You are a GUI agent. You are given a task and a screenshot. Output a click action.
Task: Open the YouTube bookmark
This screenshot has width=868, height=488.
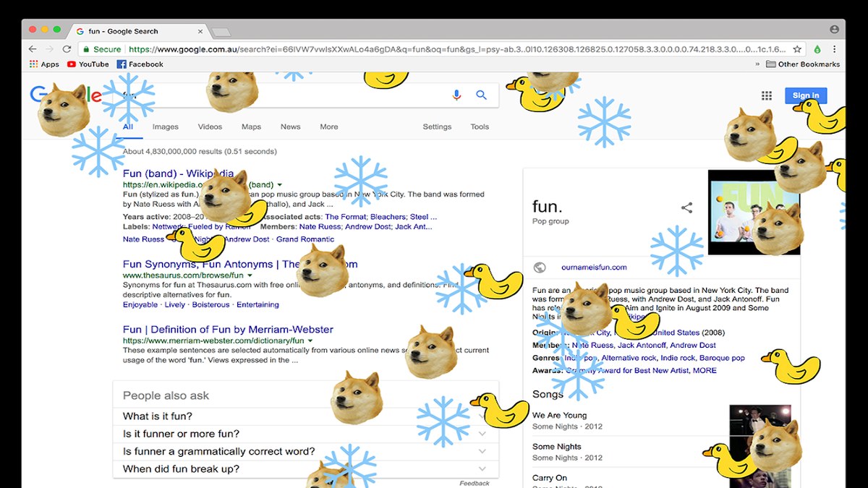point(88,64)
